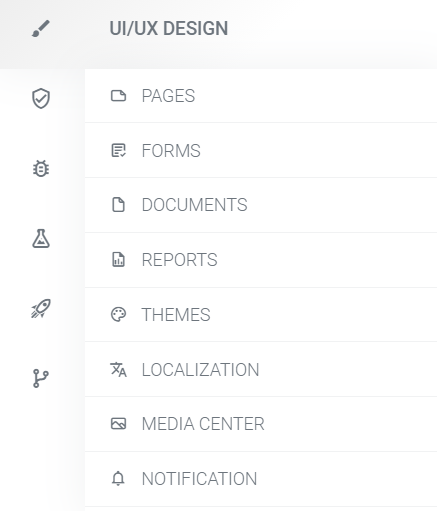Screen dimensions: 437x511
Task: Open the rocket launch sidebar icon
Action: (41, 308)
